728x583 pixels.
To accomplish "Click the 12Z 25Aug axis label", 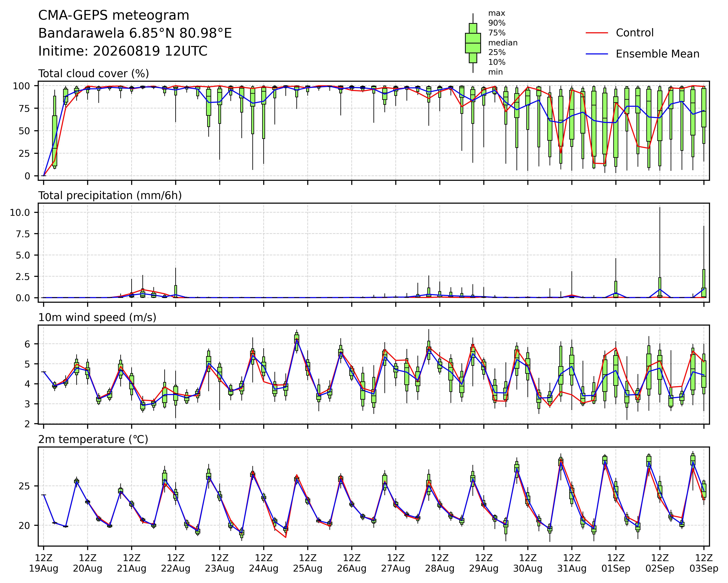I will (x=308, y=563).
